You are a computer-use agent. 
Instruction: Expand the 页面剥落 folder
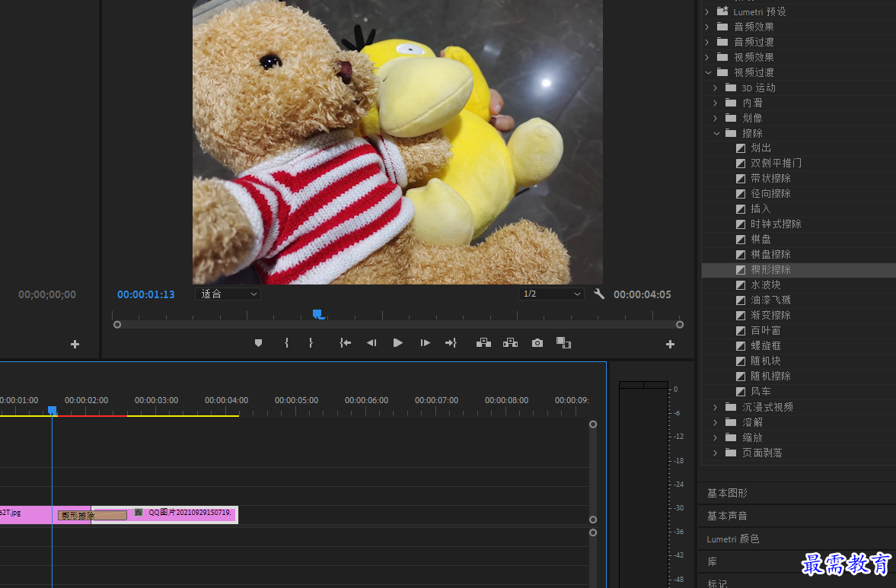[x=716, y=453]
